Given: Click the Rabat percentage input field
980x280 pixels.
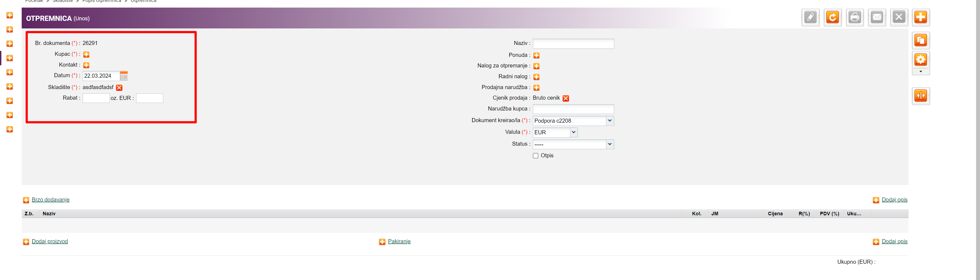Looking at the screenshot, I should pos(96,98).
